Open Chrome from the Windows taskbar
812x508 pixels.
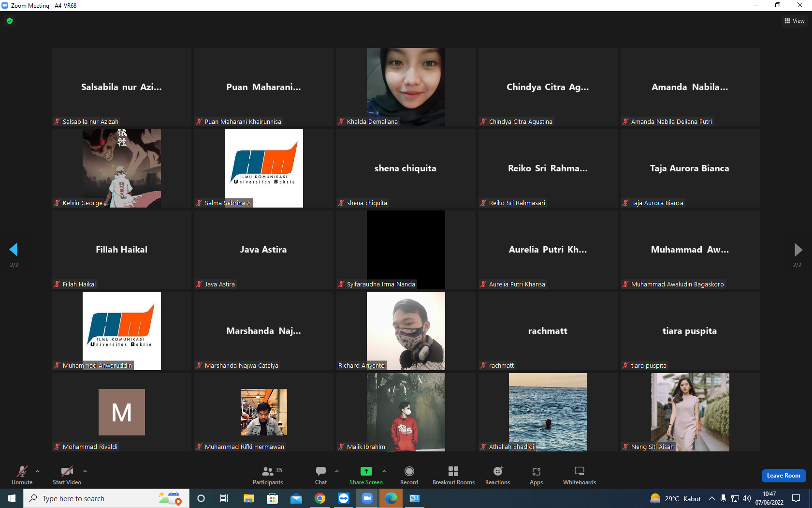[x=320, y=498]
